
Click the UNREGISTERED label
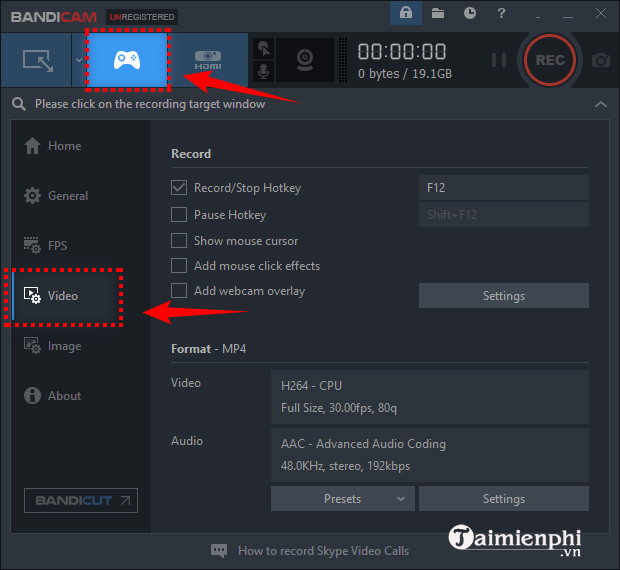pos(142,17)
